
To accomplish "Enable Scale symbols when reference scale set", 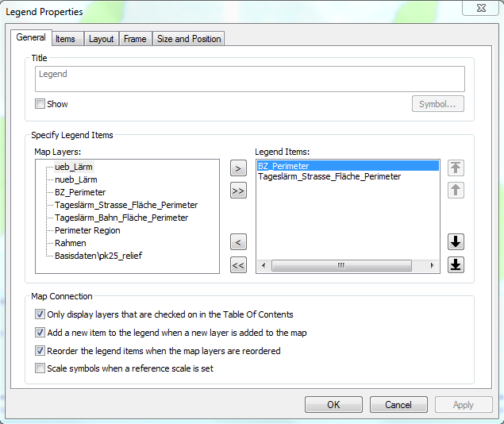I will (40, 368).
